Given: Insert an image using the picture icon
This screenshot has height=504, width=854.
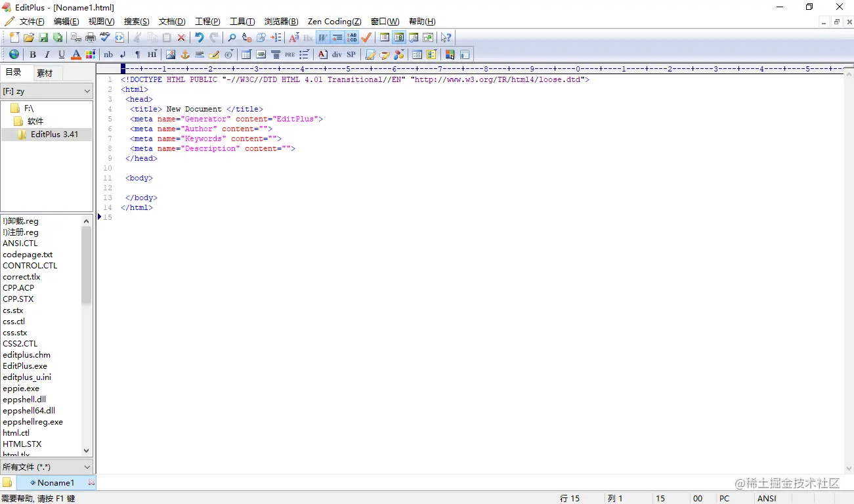Looking at the screenshot, I should [170, 54].
